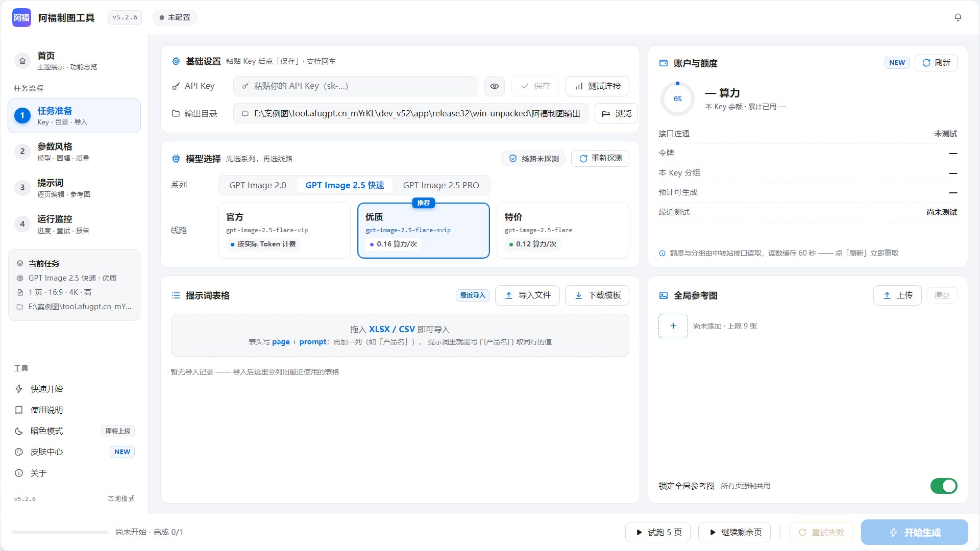
Task: Click 重新探测 button
Action: tap(600, 159)
